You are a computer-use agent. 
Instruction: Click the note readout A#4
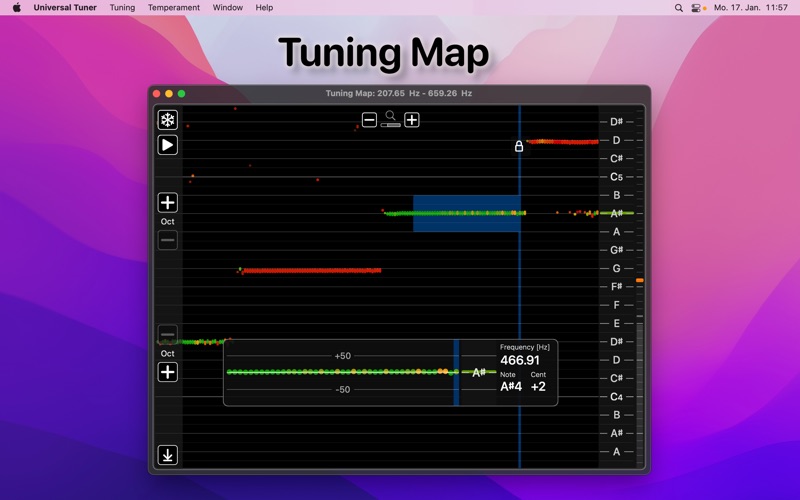point(511,387)
